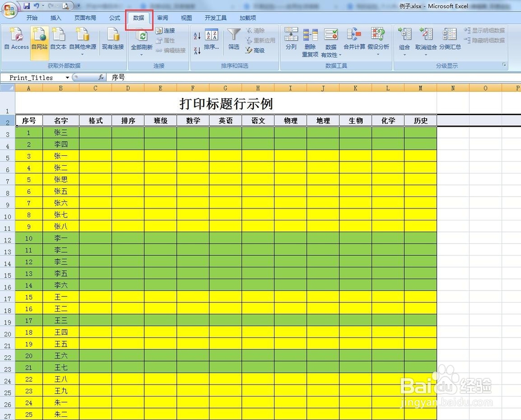Open Subtotal (分类汇总)
The image size is (521, 420).
[450, 39]
